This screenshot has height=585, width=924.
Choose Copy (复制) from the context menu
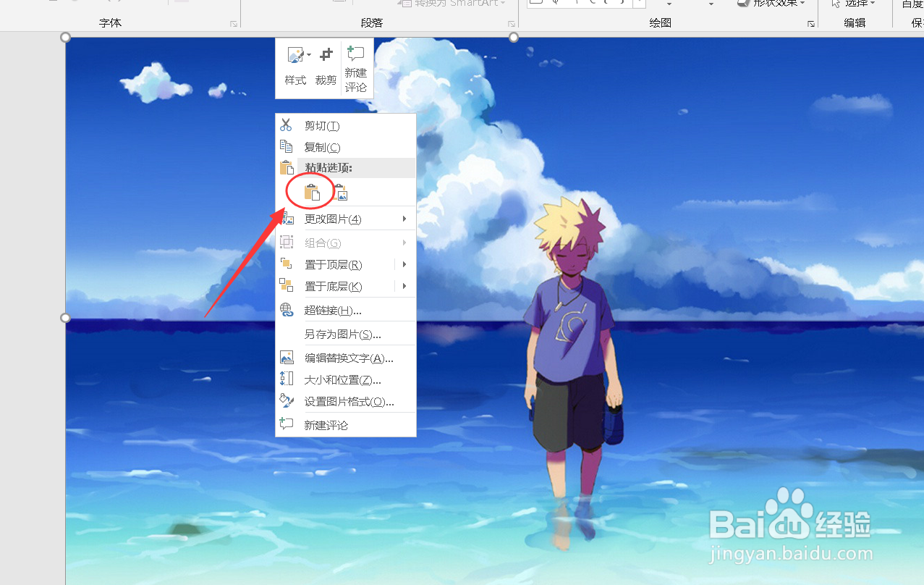[345, 147]
